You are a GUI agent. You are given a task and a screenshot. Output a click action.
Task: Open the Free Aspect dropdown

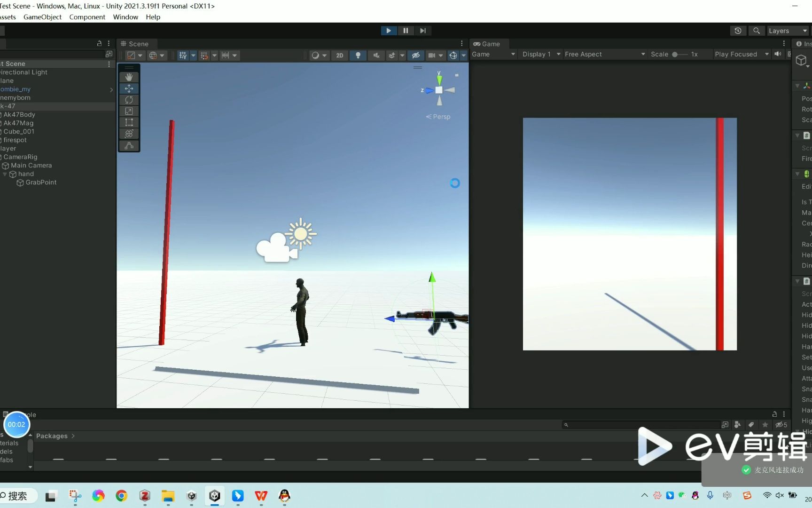(x=604, y=54)
